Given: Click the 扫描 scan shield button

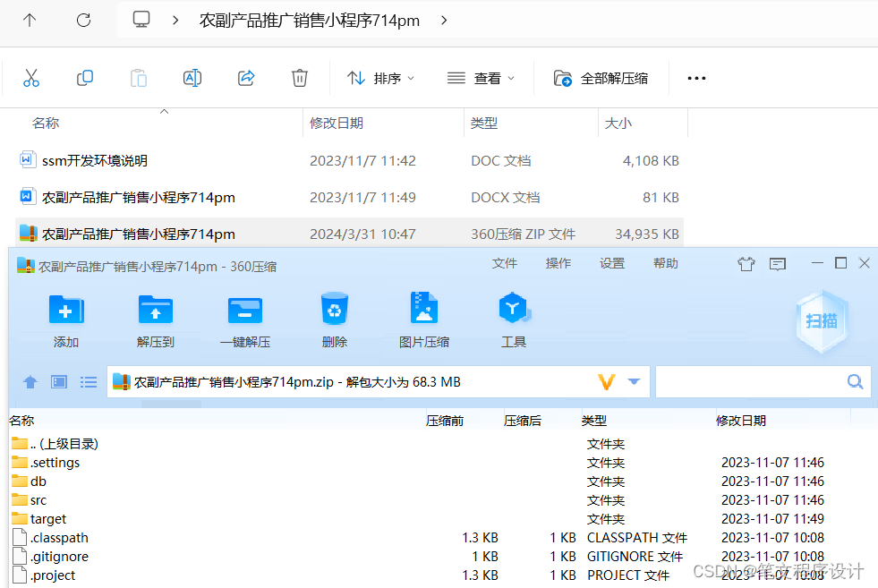Looking at the screenshot, I should click(x=822, y=321).
